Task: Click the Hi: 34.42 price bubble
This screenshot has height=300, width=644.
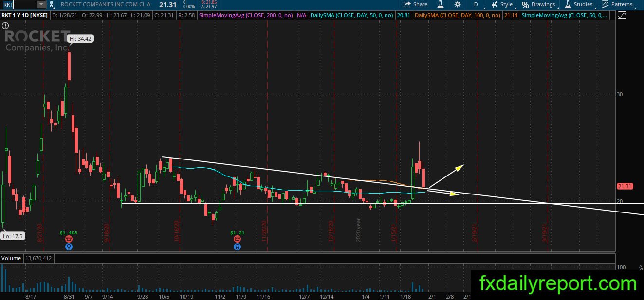Action: click(81, 38)
